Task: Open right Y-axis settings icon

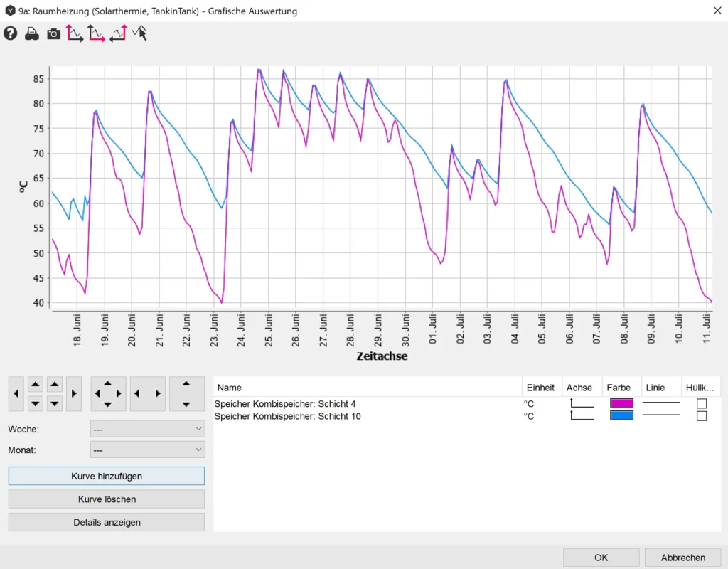Action: click(119, 33)
